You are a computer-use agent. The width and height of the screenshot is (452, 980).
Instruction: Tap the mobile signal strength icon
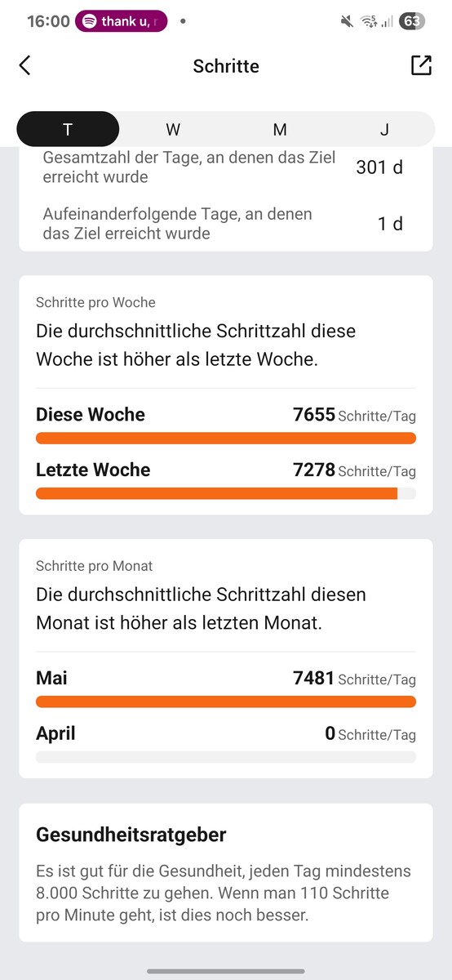point(387,22)
